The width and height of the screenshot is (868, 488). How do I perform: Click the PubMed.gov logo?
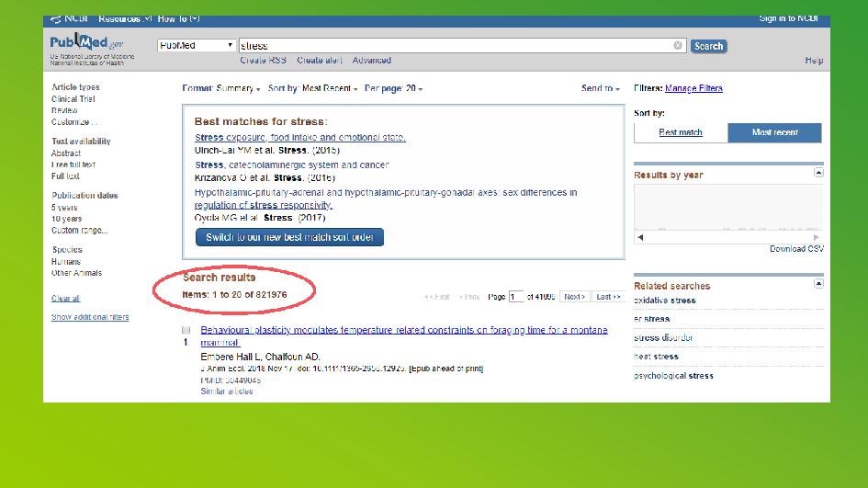86,42
